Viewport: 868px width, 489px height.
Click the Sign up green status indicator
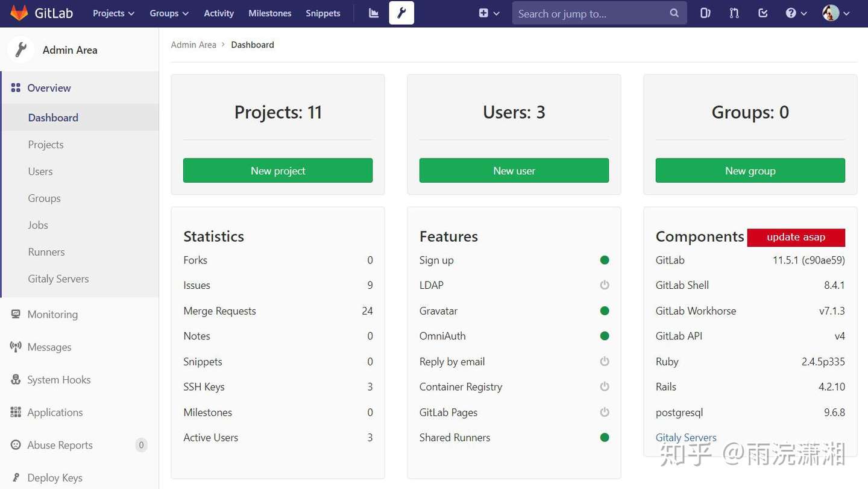click(605, 260)
